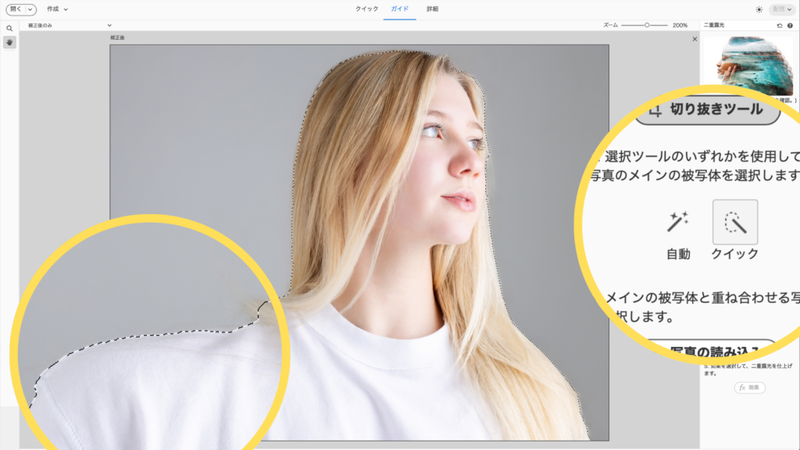Expand the arrow beside 開く
800x450 pixels.
pyautogui.click(x=31, y=9)
